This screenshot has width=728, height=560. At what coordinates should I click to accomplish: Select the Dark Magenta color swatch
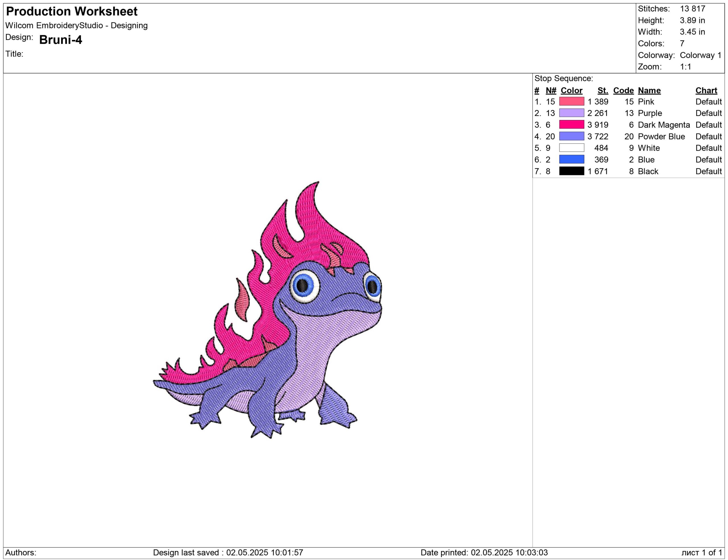[x=571, y=125]
